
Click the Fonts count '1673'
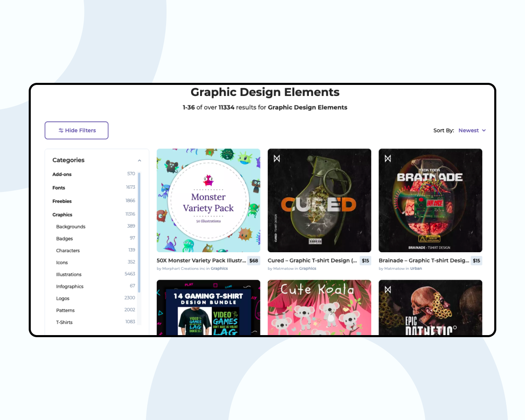(130, 187)
